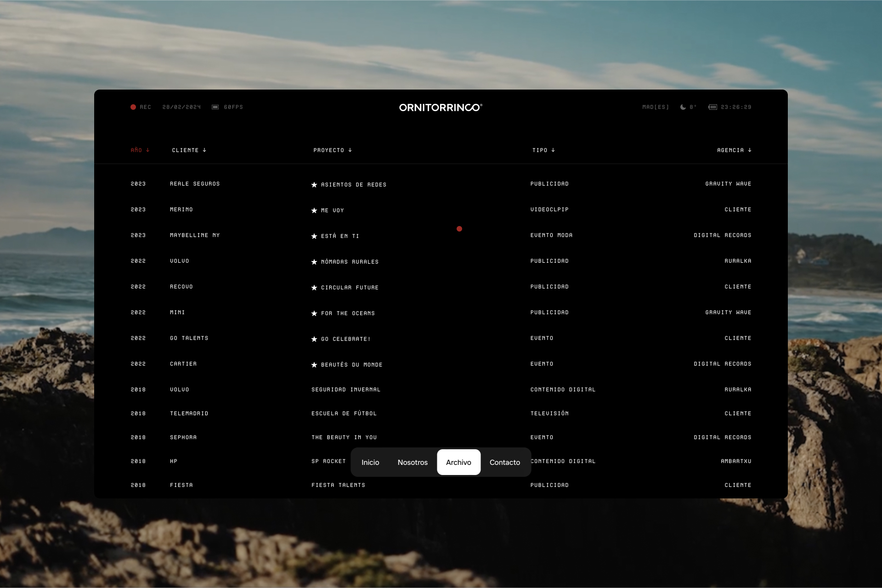Click the star next to Está en Ti

[314, 236]
